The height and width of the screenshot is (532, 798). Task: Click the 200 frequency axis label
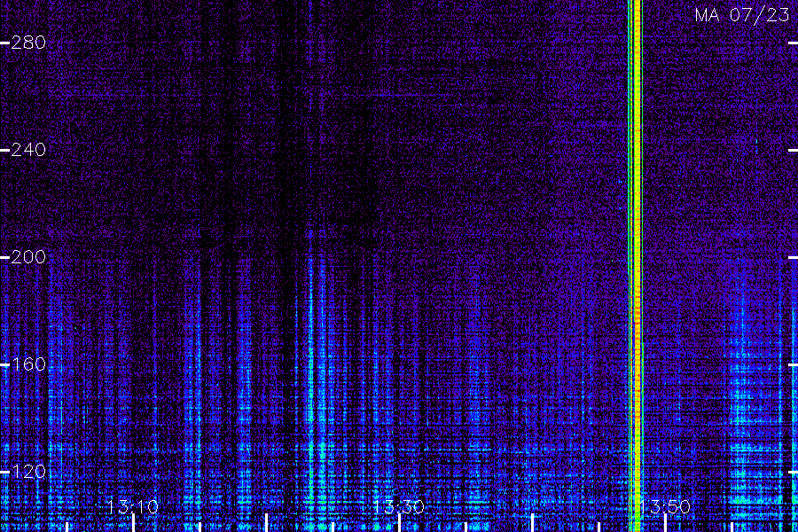[28, 257]
